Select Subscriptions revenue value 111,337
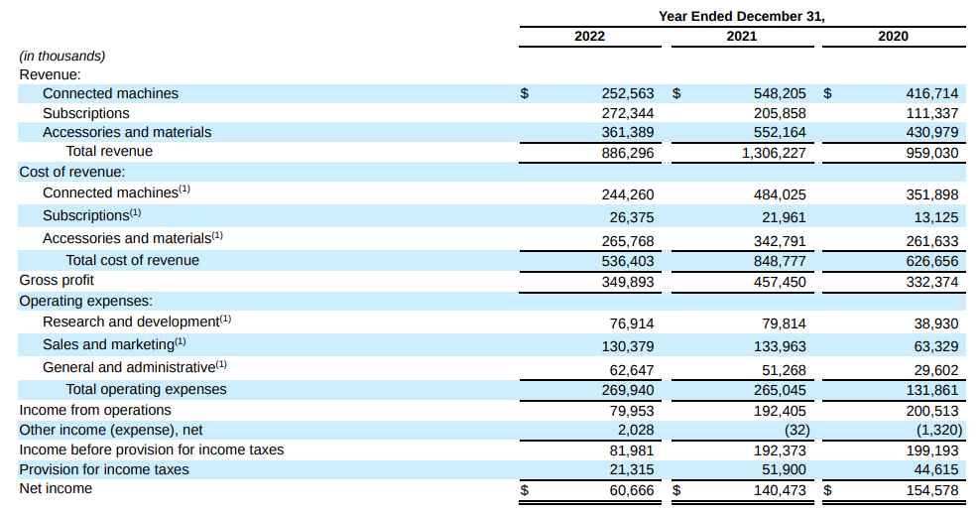This screenshot has width=980, height=514. click(931, 113)
